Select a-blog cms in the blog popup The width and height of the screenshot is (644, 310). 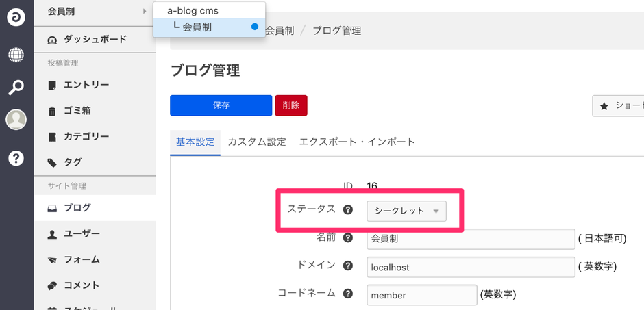193,11
